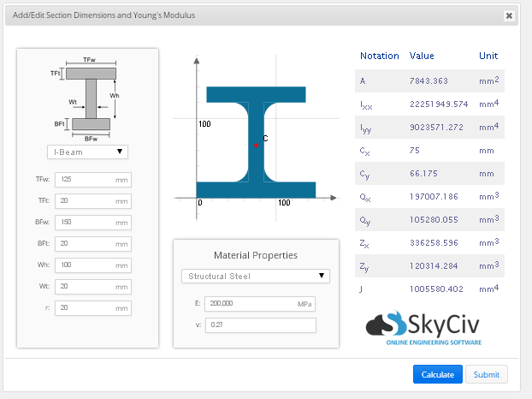
Task: Click Cx value 75
Action: click(x=415, y=151)
